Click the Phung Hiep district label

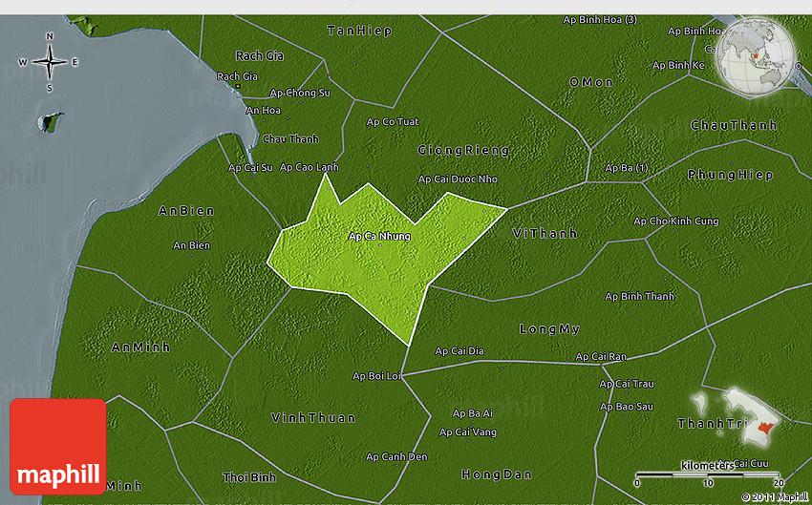coord(729,175)
